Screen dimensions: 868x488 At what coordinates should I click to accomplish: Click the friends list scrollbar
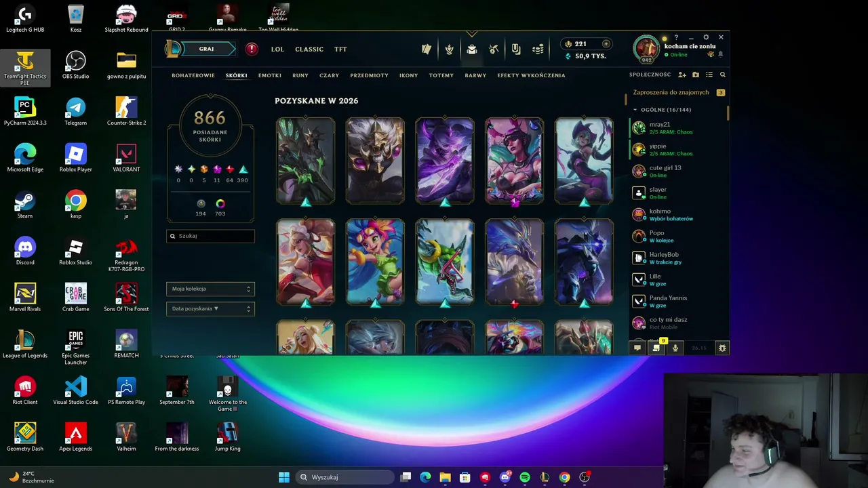tap(728, 113)
